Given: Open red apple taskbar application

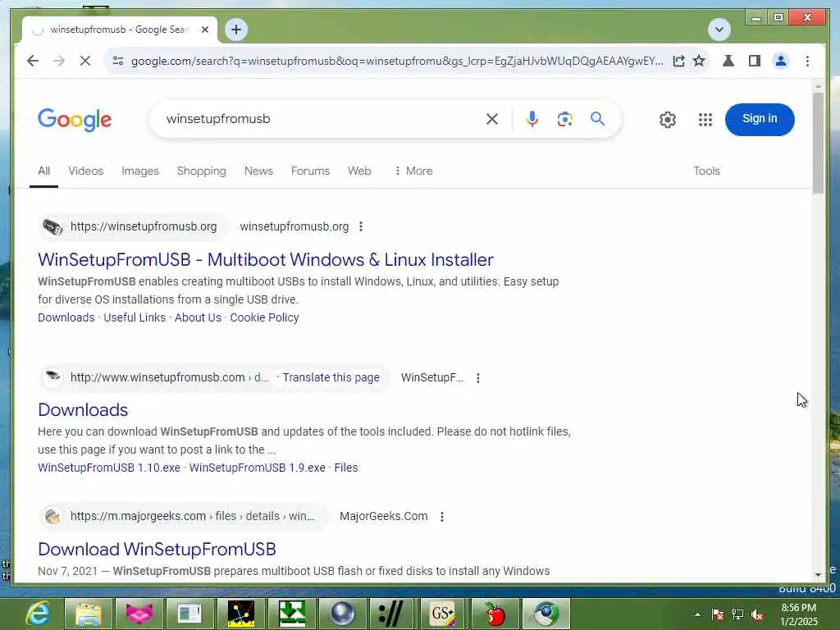Looking at the screenshot, I should (494, 614).
